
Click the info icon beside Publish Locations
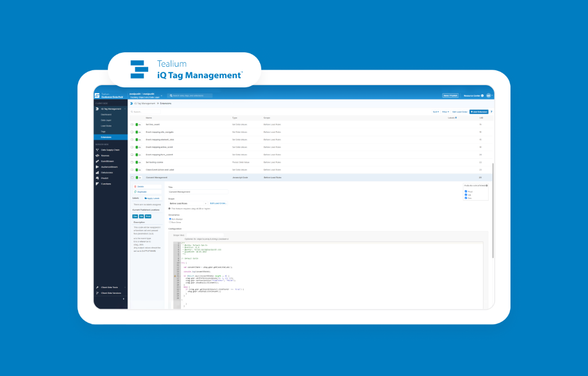(x=487, y=186)
